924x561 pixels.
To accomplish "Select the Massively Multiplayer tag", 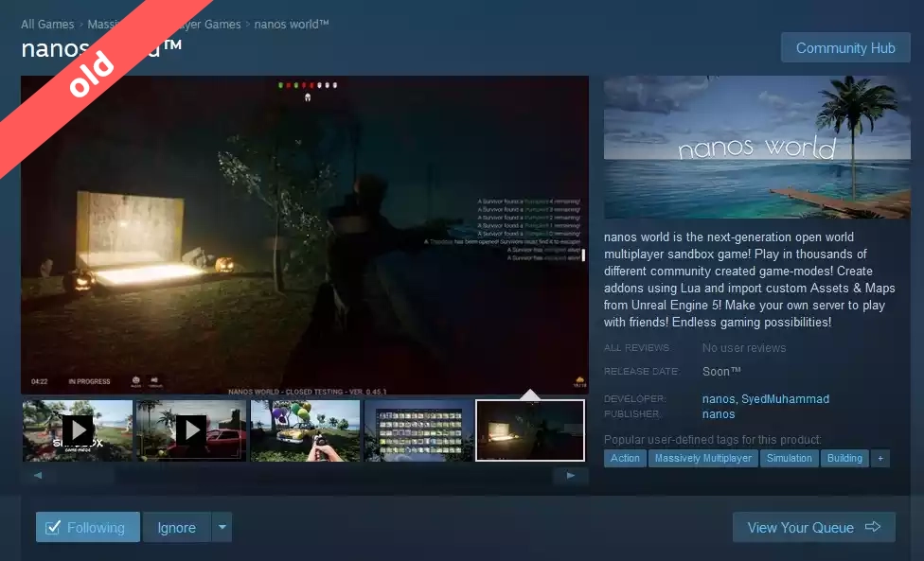I will coord(703,458).
